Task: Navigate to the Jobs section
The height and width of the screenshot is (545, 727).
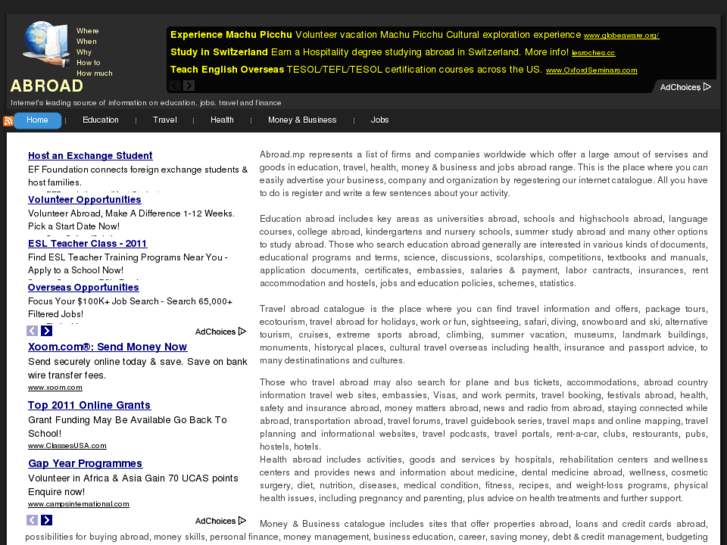Action: (380, 120)
